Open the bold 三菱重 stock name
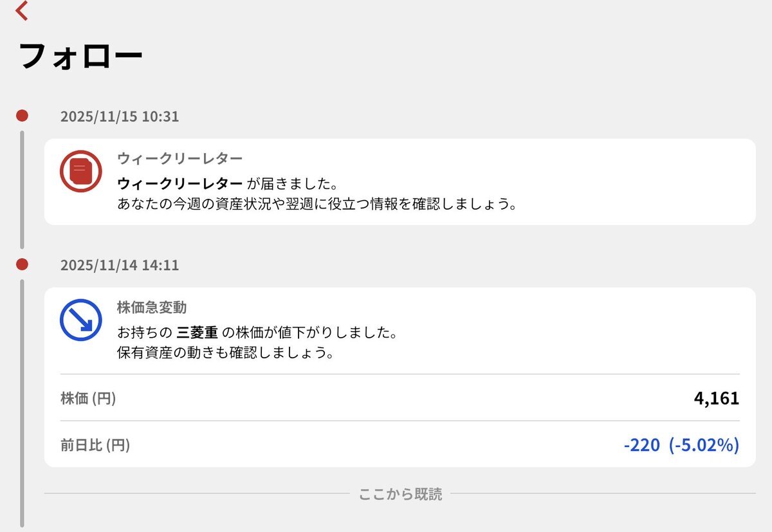 pyautogui.click(x=197, y=333)
